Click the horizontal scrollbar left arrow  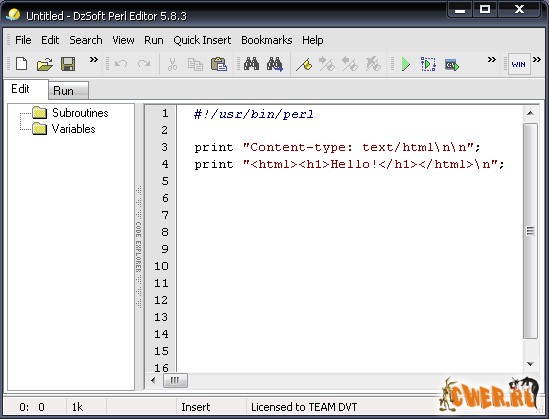tap(153, 380)
